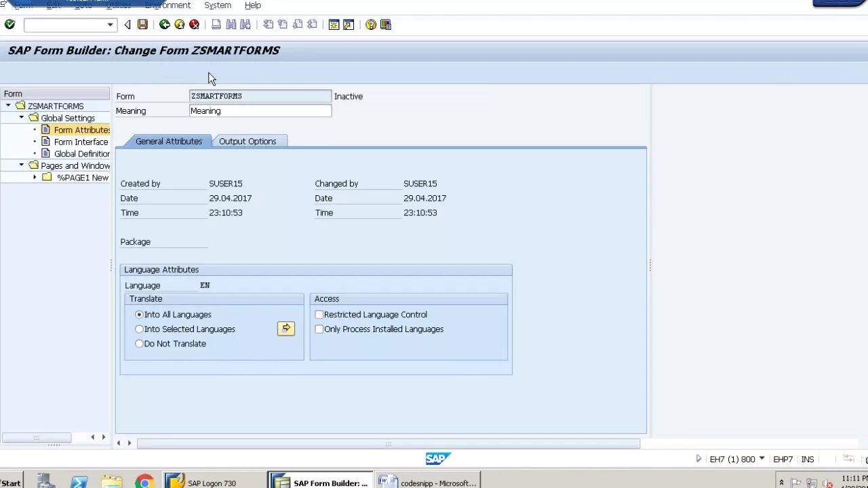Viewport: 868px width, 488px height.
Task: Open the Windows Start button
Action: coord(11,483)
